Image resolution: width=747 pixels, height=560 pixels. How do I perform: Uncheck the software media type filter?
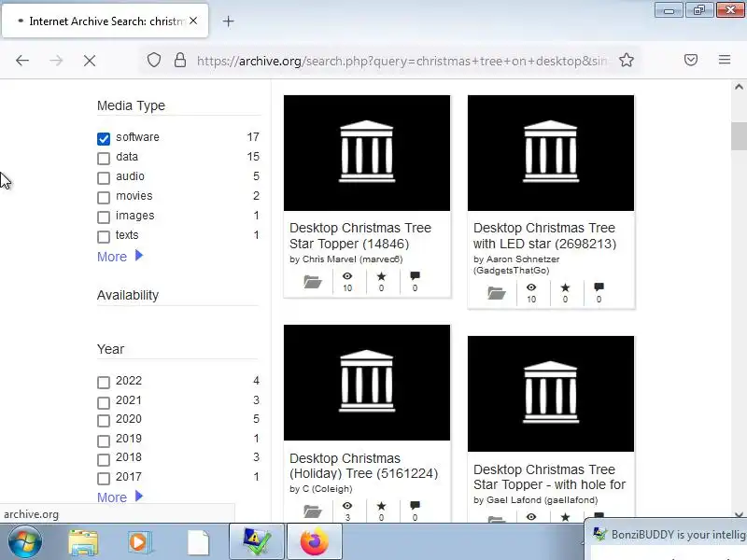point(104,138)
